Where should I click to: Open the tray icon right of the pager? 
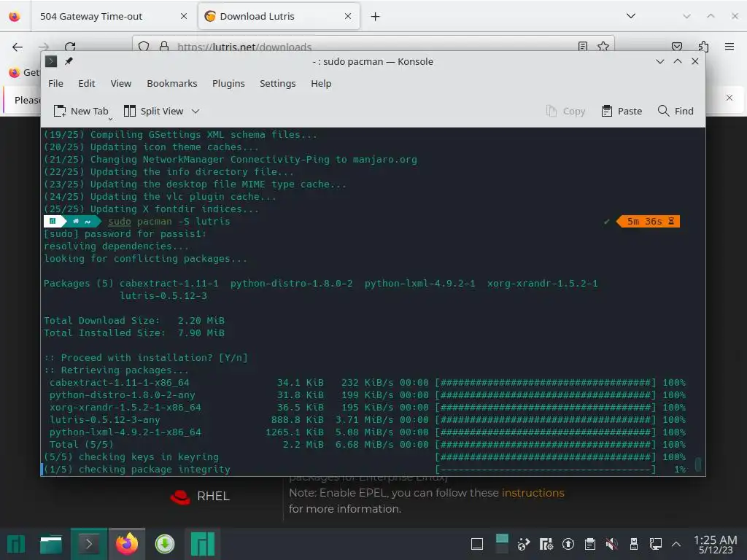[x=524, y=544]
